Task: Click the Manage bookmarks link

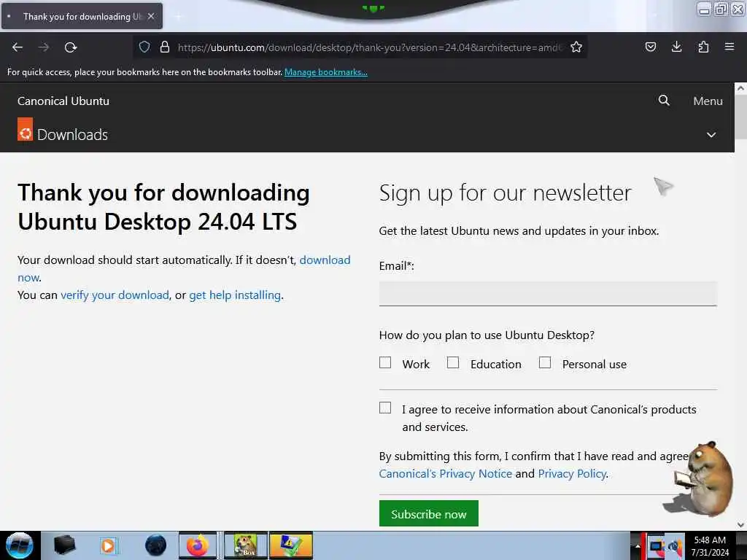Action: tap(326, 72)
